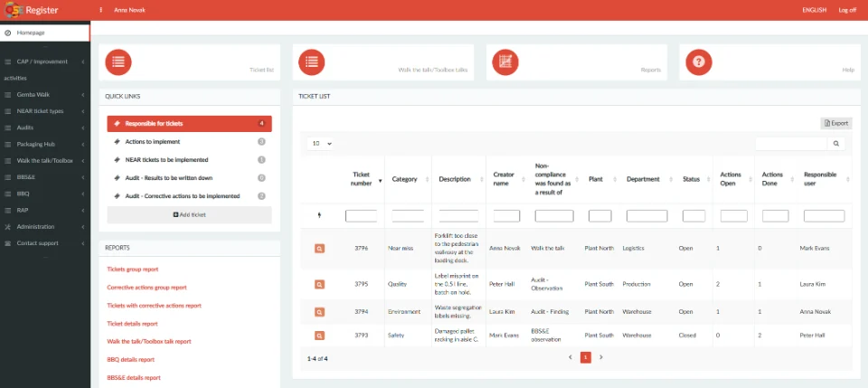Expand Walk the talk/Toolbox sidebar menu
868x388 pixels.
coord(45,161)
